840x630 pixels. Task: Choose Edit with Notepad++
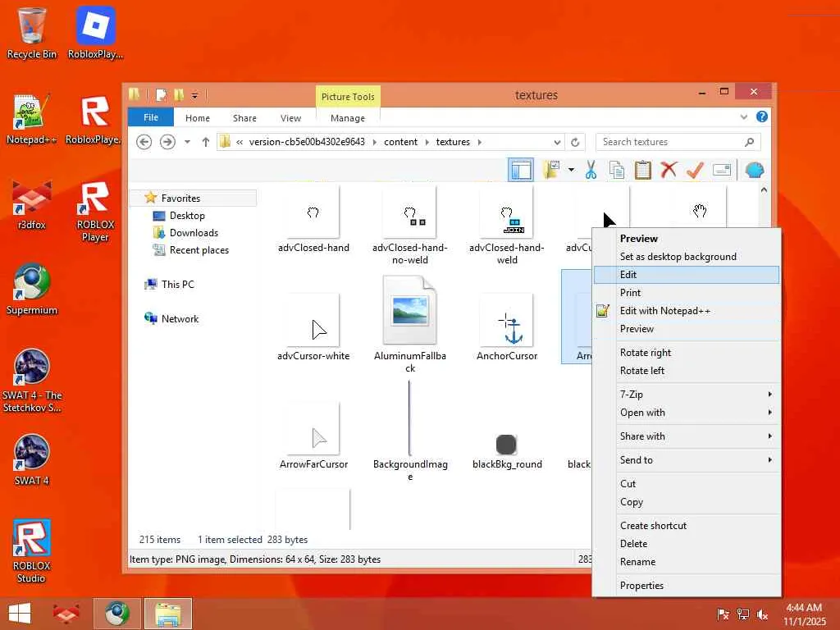[x=687, y=311]
